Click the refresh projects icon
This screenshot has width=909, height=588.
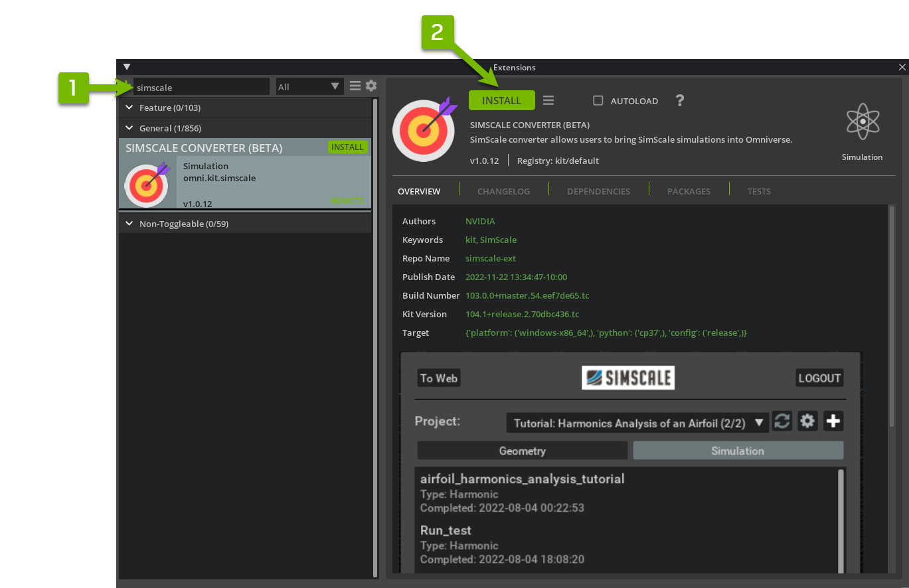782,421
